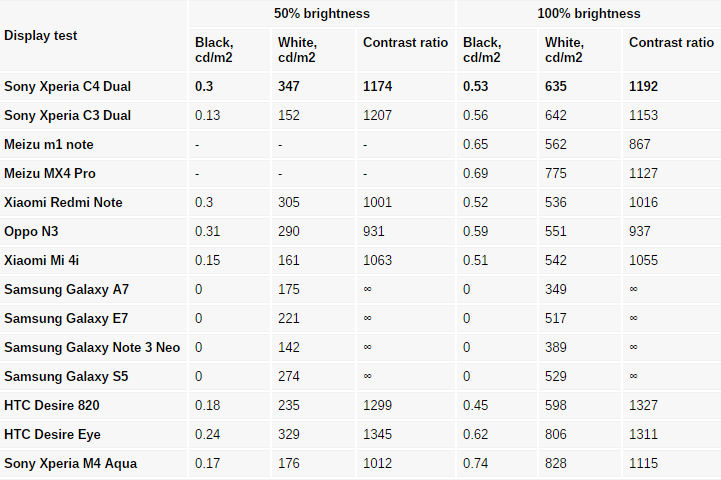This screenshot has width=721, height=480.
Task: Click the HTC Desire Eye row label
Action: point(52,434)
